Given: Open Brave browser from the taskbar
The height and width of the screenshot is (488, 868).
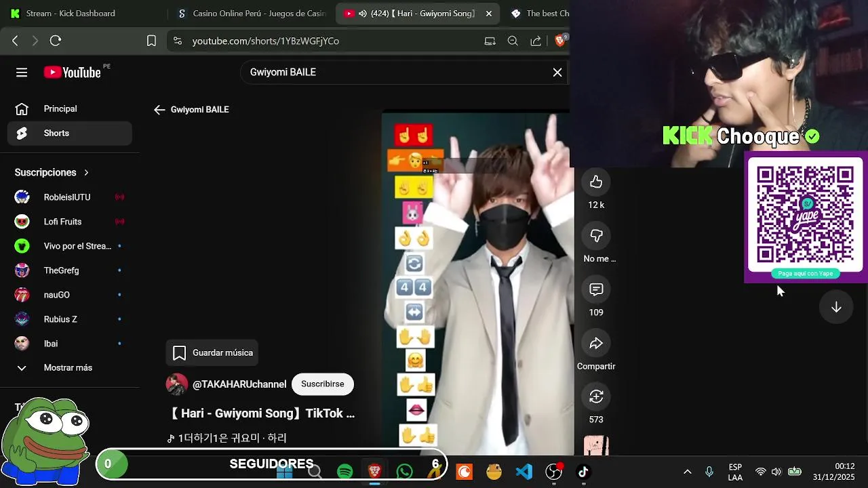Looking at the screenshot, I should point(374,471).
